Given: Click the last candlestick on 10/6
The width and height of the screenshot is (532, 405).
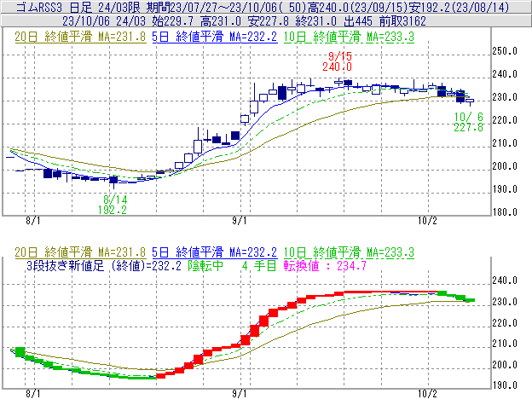Looking at the screenshot, I should tap(470, 101).
